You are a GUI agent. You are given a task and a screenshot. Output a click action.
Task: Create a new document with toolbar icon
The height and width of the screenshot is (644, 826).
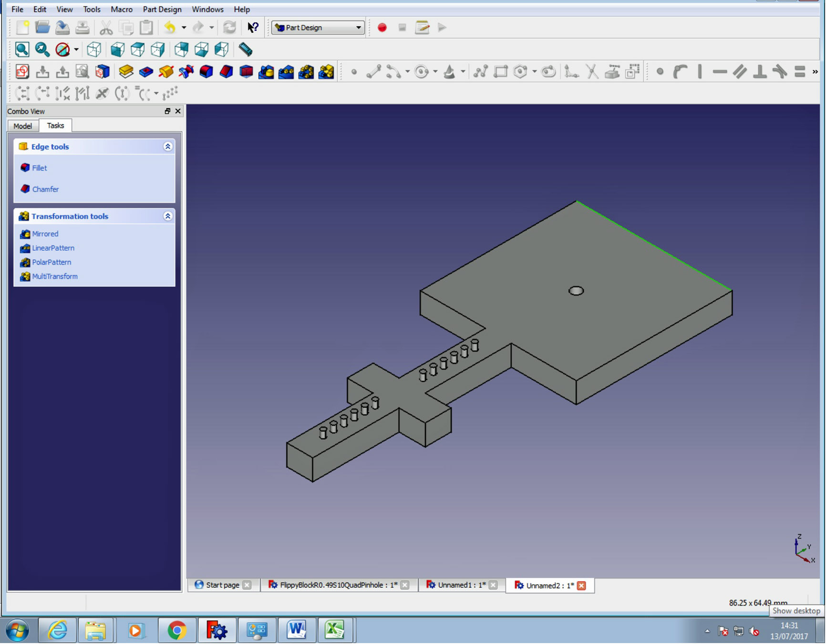(22, 28)
